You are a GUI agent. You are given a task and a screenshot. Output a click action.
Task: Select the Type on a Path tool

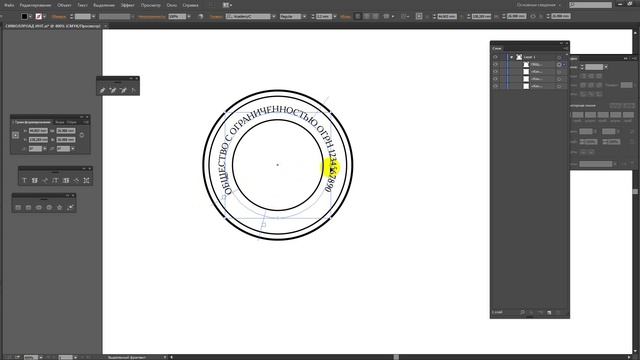pos(45,180)
